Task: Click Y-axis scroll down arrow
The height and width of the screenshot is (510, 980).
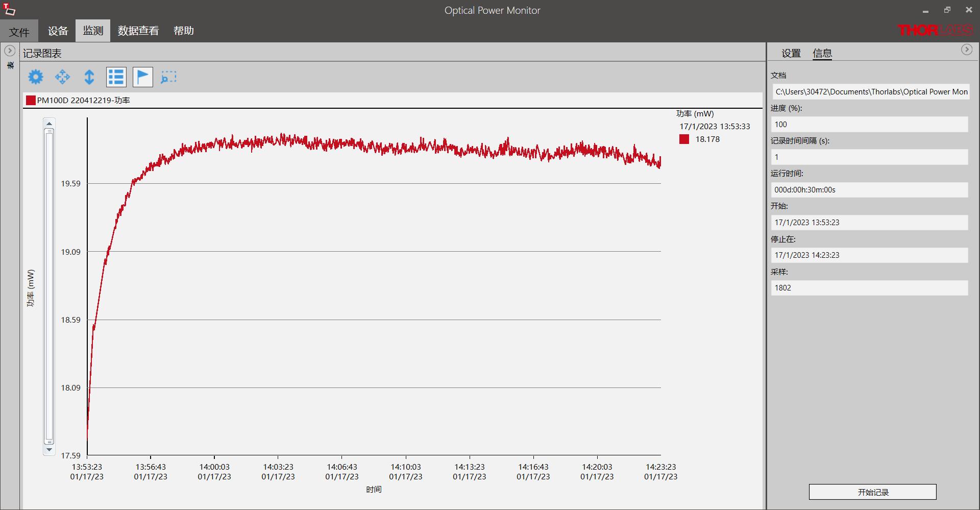Action: pos(49,450)
